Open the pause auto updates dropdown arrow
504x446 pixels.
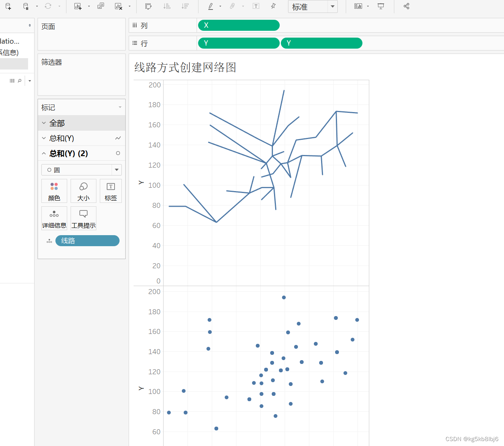pyautogui.click(x=37, y=6)
